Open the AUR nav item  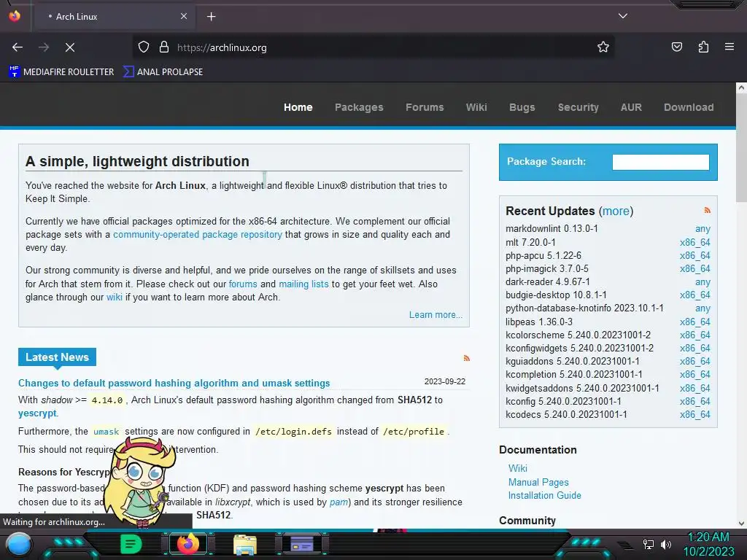point(631,107)
